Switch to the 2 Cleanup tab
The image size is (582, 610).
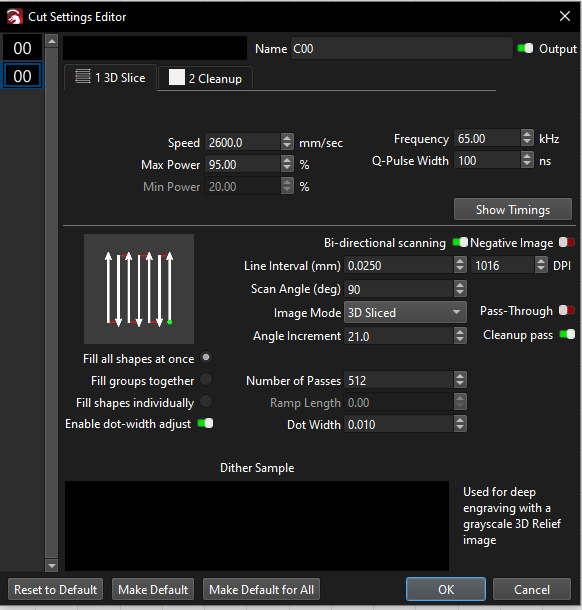[205, 78]
